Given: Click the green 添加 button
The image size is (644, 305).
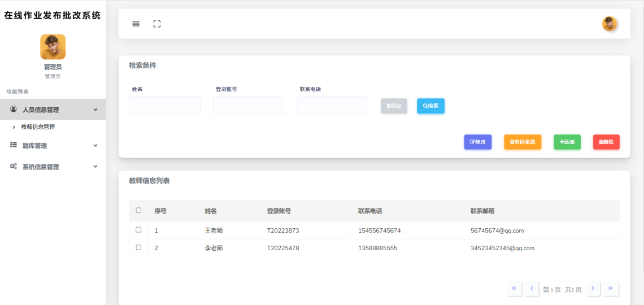Looking at the screenshot, I should tap(567, 142).
